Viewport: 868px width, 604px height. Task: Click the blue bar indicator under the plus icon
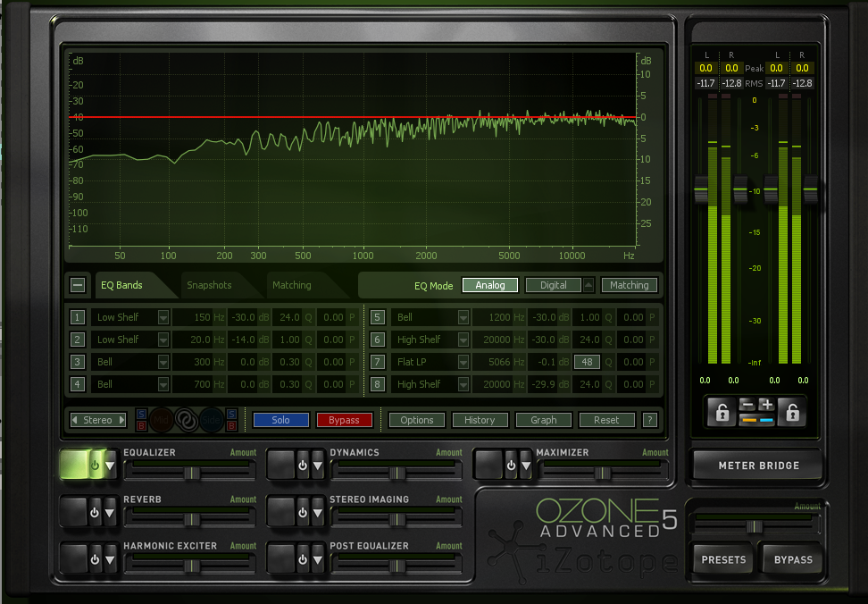coord(767,420)
